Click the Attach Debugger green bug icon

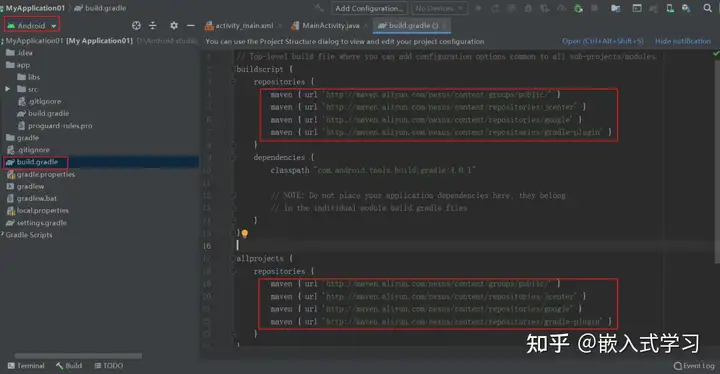pos(579,8)
